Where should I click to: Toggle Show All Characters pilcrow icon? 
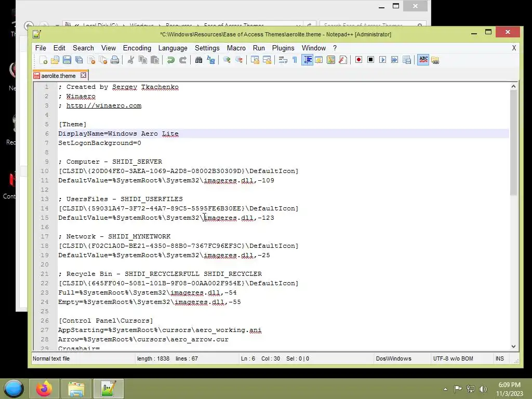(295, 60)
